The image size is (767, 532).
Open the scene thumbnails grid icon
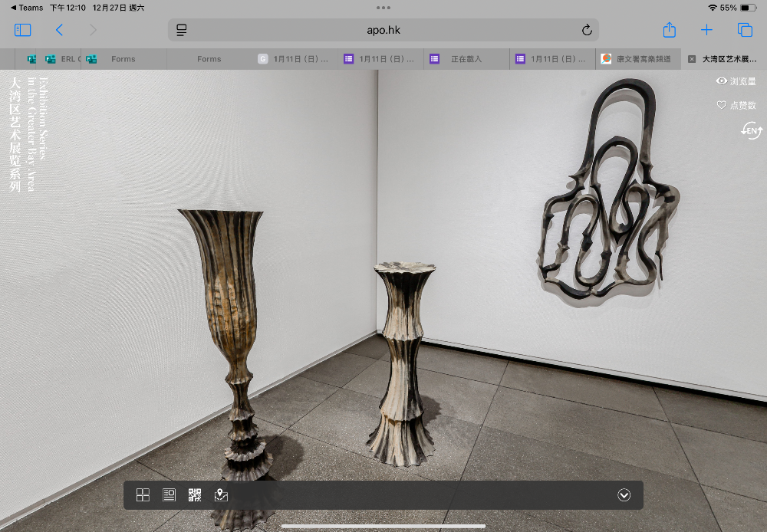[x=143, y=495]
